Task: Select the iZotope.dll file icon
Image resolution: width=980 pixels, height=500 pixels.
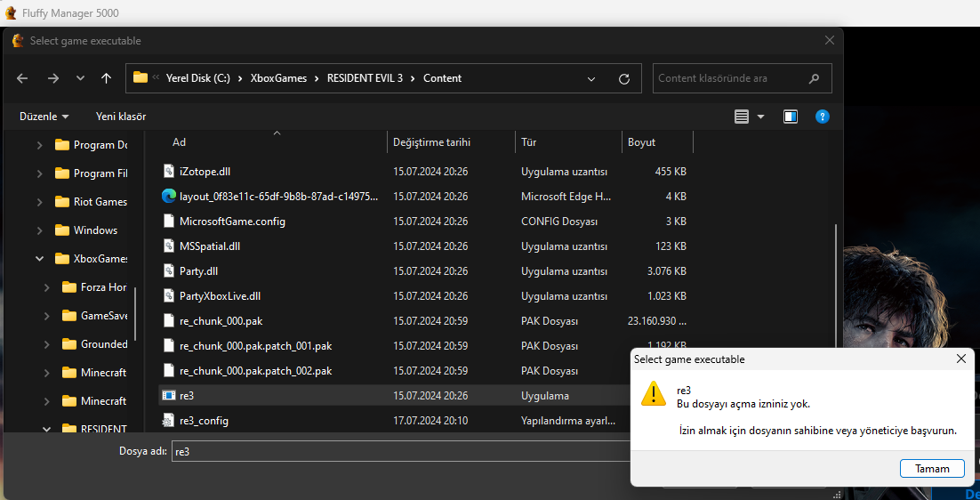Action: (168, 171)
